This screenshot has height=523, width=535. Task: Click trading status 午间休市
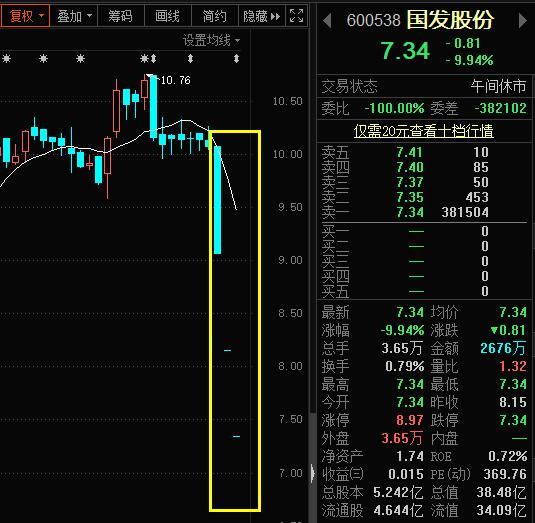pos(498,86)
